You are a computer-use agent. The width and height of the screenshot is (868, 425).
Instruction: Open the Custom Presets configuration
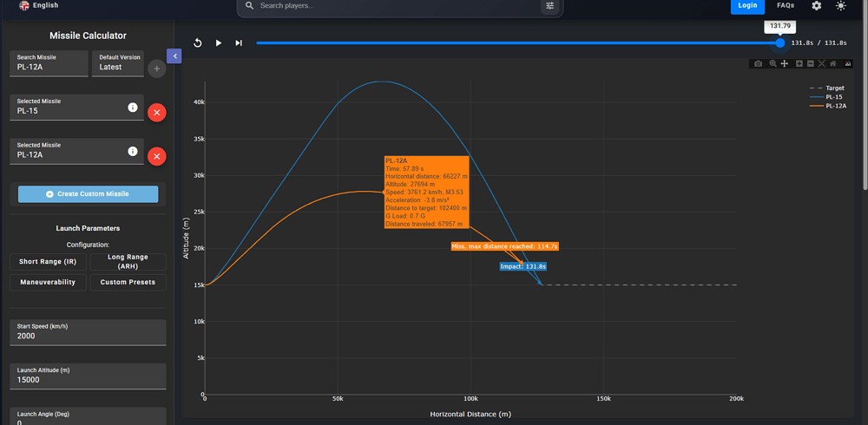click(x=128, y=282)
